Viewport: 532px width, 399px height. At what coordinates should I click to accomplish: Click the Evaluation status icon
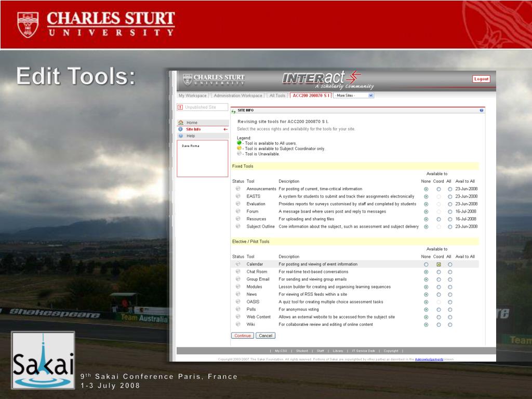pyautogui.click(x=238, y=204)
